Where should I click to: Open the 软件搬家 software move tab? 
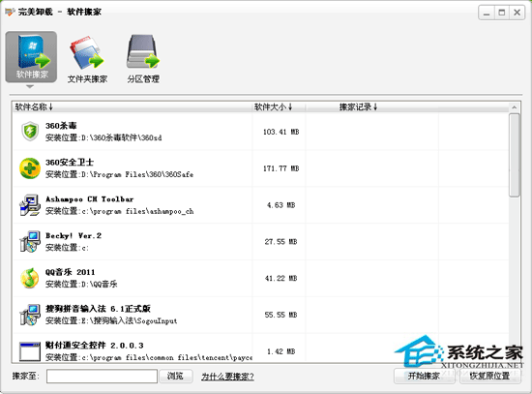[x=31, y=57]
